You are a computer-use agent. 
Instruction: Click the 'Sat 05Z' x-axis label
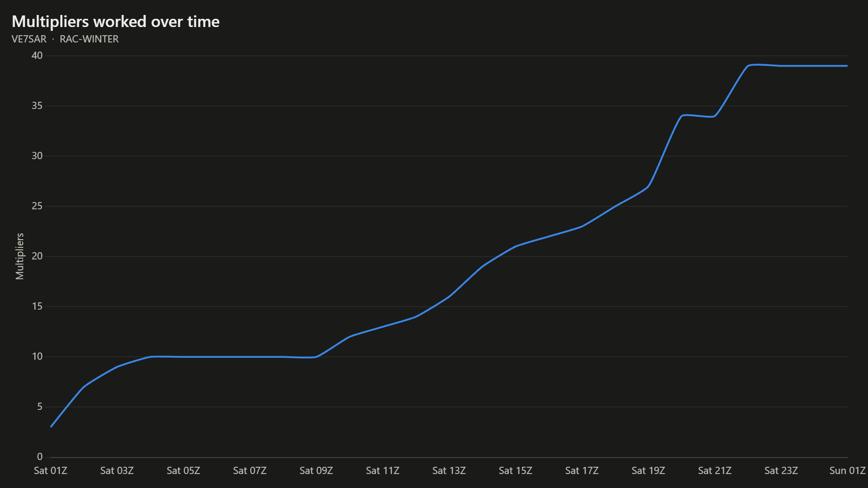tap(183, 471)
